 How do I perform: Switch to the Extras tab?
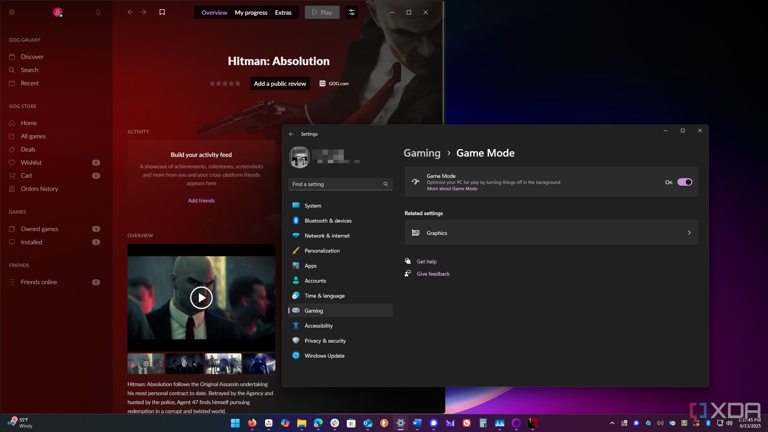click(283, 12)
